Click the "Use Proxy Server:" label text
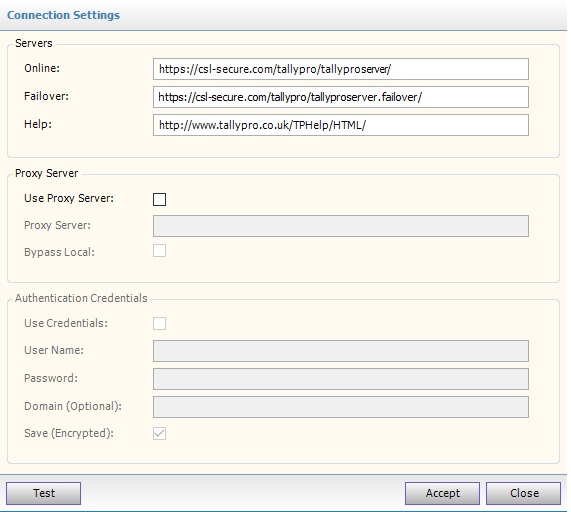This screenshot has height=512, width=571. click(x=69, y=198)
